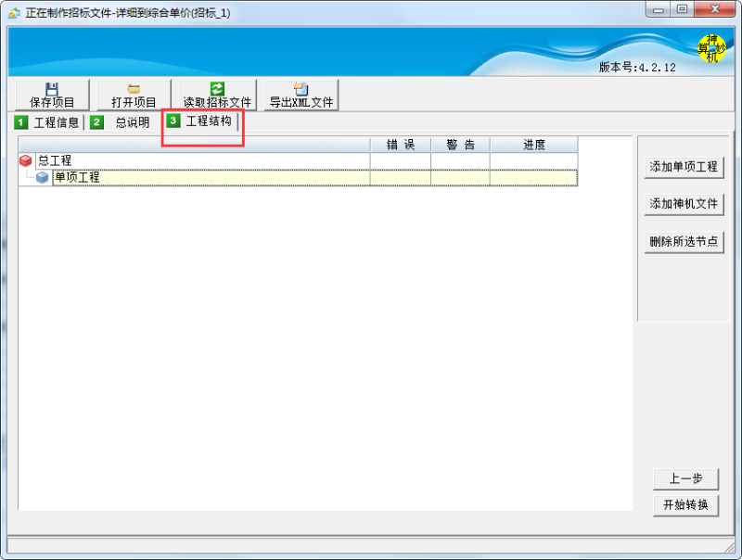Select the 单项工程 tree node

77,178
